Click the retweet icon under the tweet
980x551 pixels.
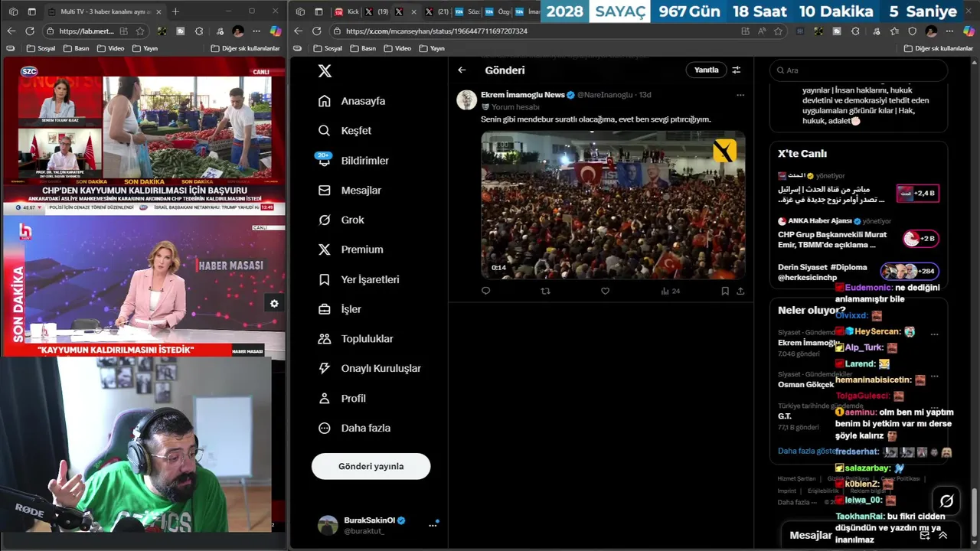(545, 291)
